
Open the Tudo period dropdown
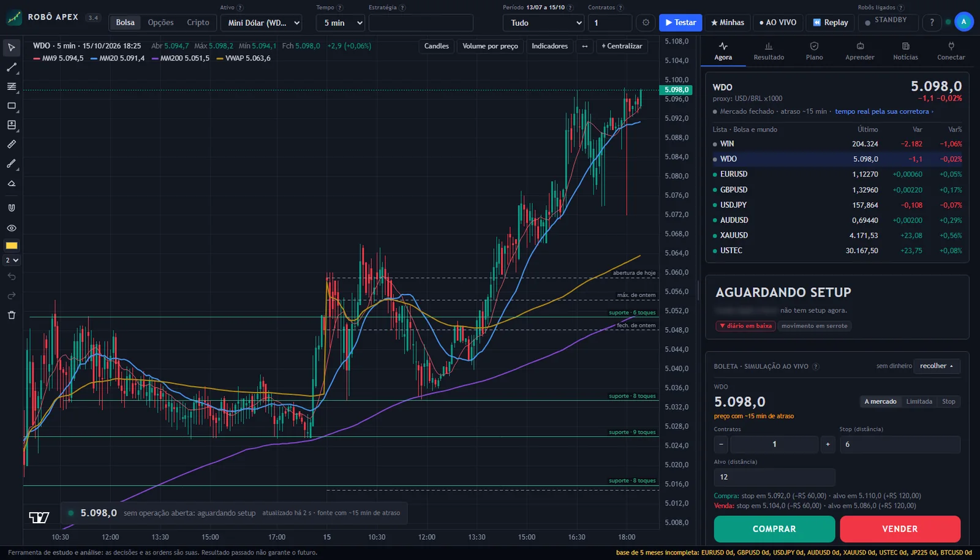click(544, 23)
